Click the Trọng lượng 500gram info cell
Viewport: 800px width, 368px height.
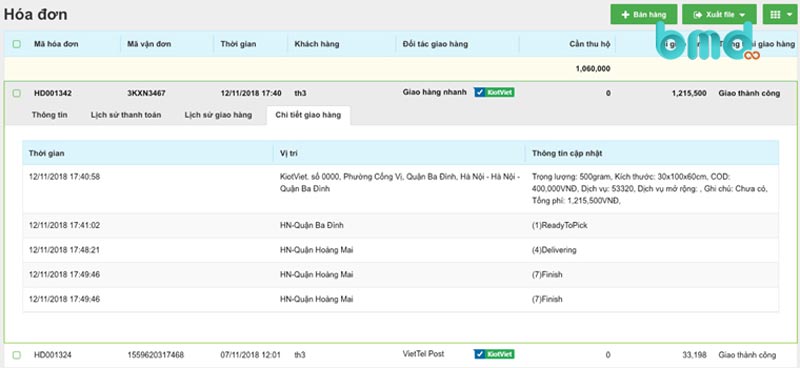[650, 189]
